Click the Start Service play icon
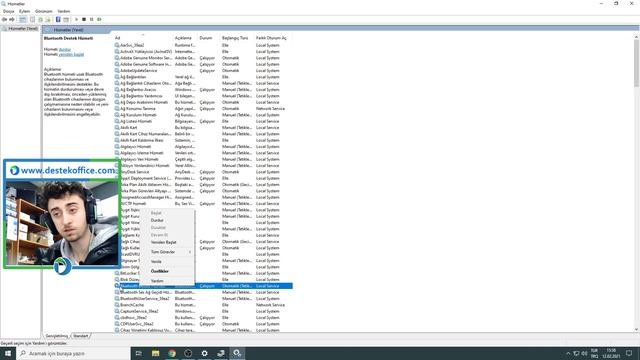 point(76,19)
